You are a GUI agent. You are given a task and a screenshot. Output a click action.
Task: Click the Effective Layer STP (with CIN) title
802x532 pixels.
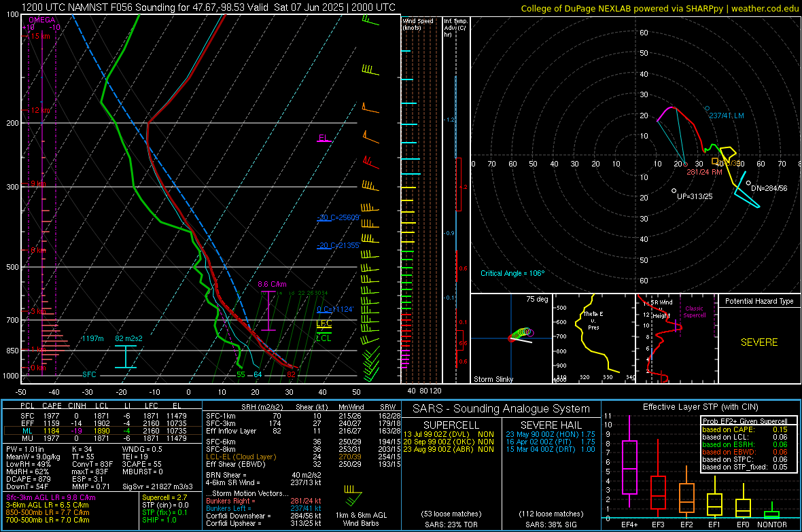coord(701,407)
